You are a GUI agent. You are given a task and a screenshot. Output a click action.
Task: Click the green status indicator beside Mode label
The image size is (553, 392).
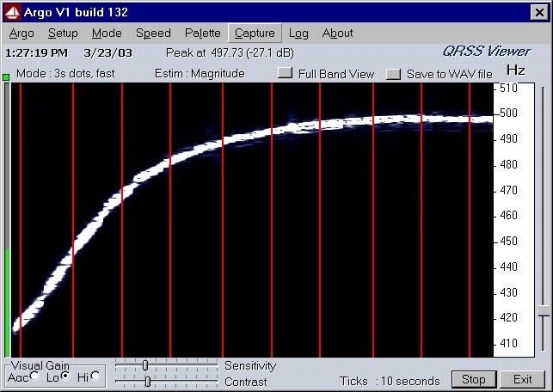pos(6,77)
